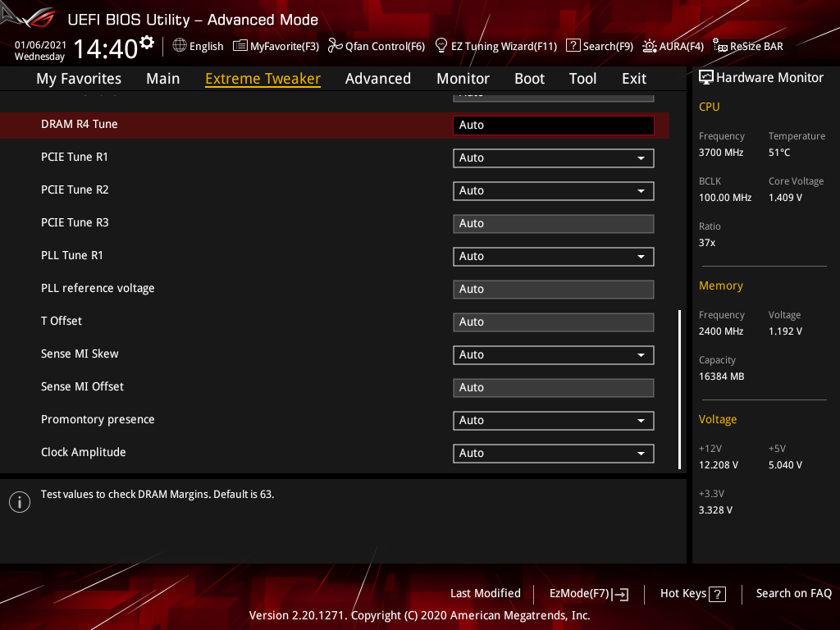Click the CPU frequency 3700 MHz value
This screenshot has height=630, width=840.
[x=721, y=153]
